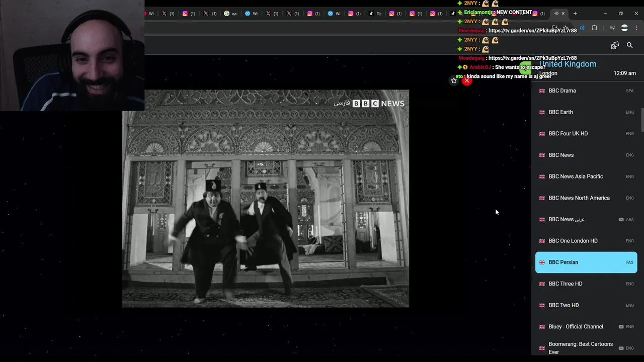
Task: Click the YouTube icon on Bluey row
Action: pyautogui.click(x=621, y=327)
